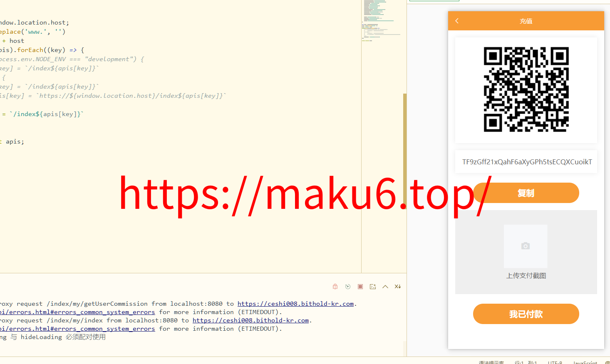
Task: Click the code line containing location.host;
Action: point(35,22)
